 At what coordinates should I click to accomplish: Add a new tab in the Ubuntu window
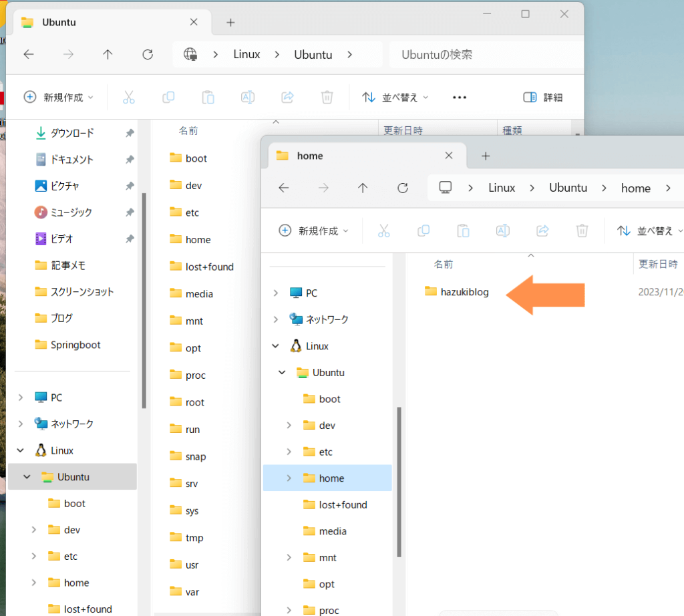pos(230,22)
